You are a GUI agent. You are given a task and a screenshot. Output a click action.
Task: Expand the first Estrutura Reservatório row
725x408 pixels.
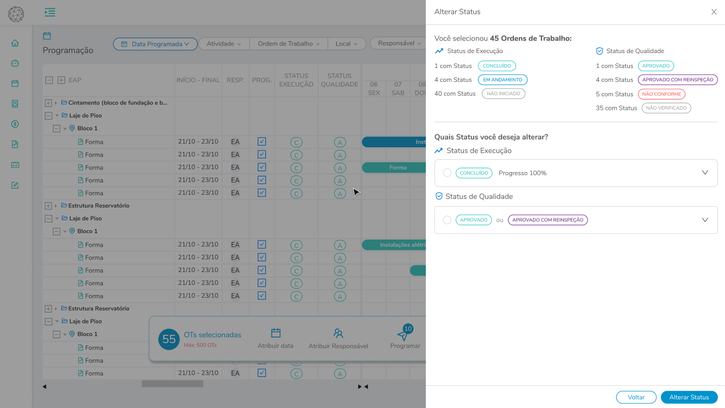click(x=48, y=205)
